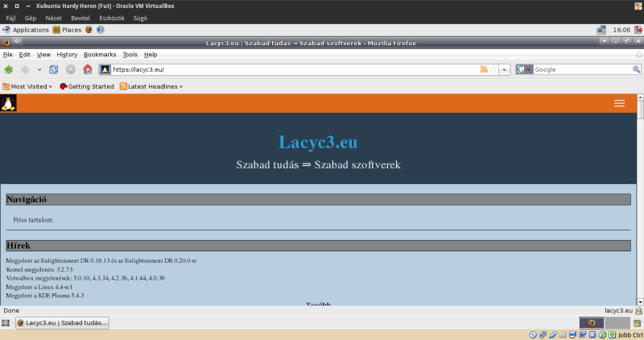Click the grey forward arrow button
Screen dimensions: 644x340
26,69
